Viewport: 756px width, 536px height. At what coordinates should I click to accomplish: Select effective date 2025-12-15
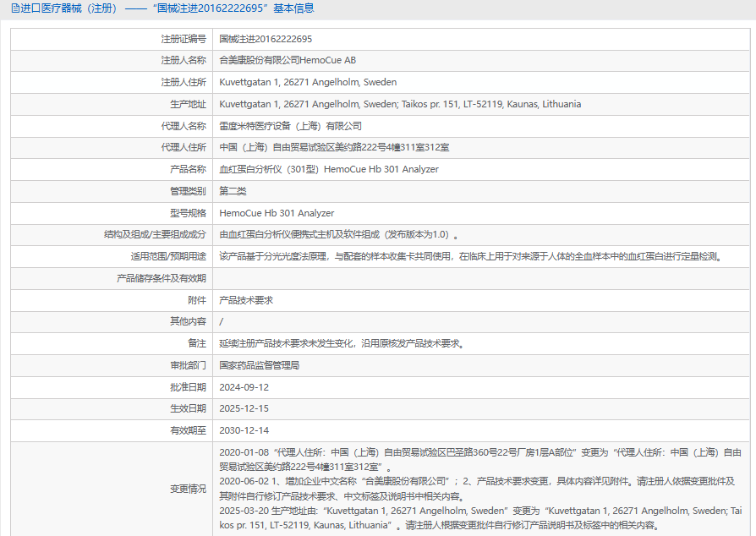point(244,408)
